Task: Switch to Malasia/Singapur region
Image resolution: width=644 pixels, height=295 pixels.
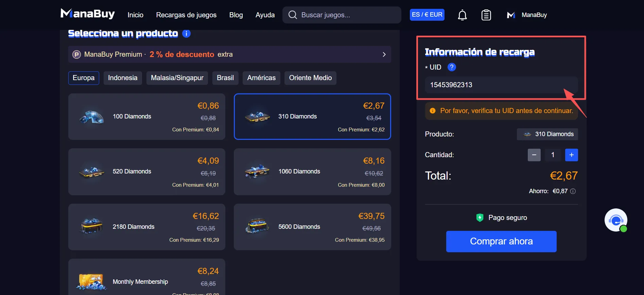Action: click(x=177, y=78)
